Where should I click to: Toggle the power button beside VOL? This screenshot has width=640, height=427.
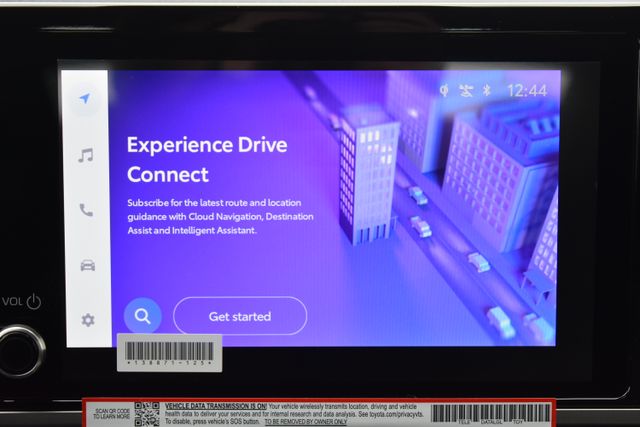pos(34,301)
